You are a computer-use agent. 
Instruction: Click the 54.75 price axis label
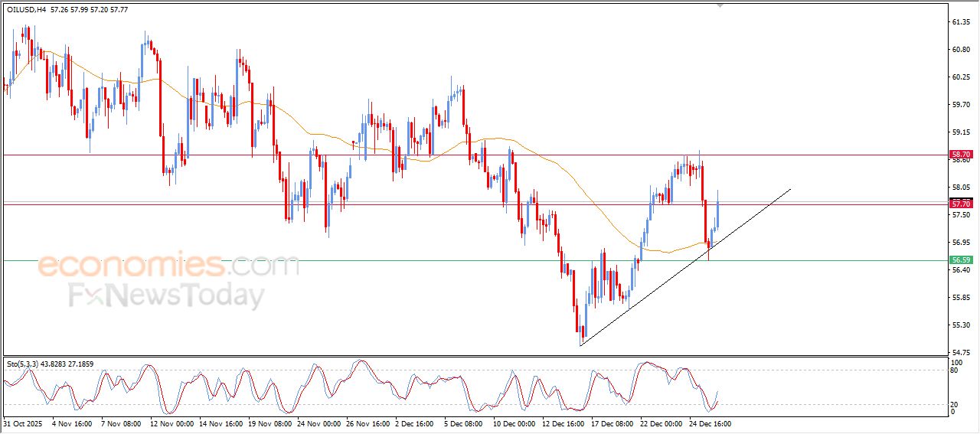click(x=960, y=353)
